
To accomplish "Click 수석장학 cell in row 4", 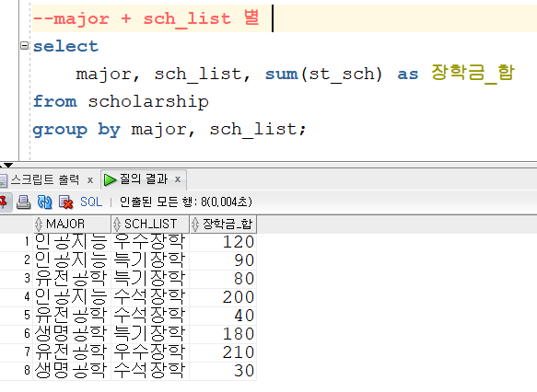I will (x=149, y=297).
